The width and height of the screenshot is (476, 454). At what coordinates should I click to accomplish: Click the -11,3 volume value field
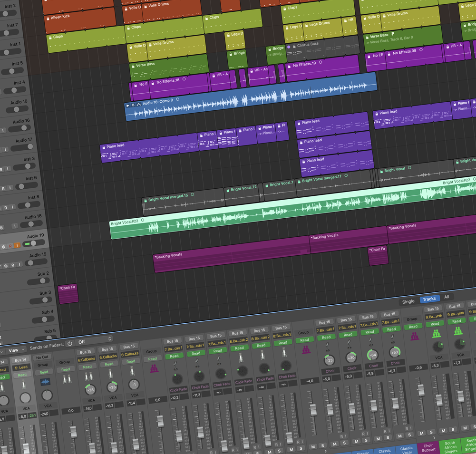(x=197, y=395)
